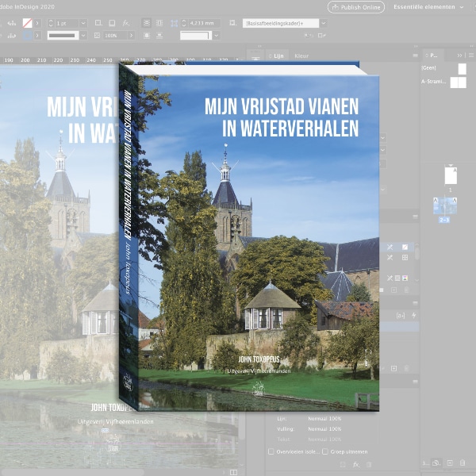Open the Essentiële elementen workspace dropdown
The image size is (476, 476).
pos(429,7)
